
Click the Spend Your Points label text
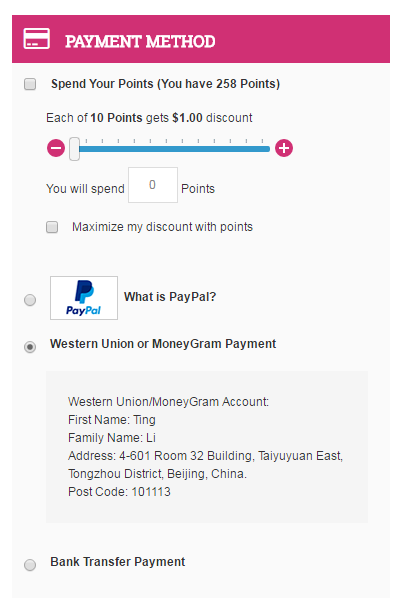[166, 84]
